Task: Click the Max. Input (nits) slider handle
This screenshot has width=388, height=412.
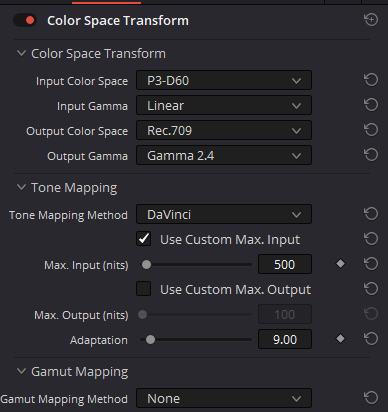Action: coord(146,265)
